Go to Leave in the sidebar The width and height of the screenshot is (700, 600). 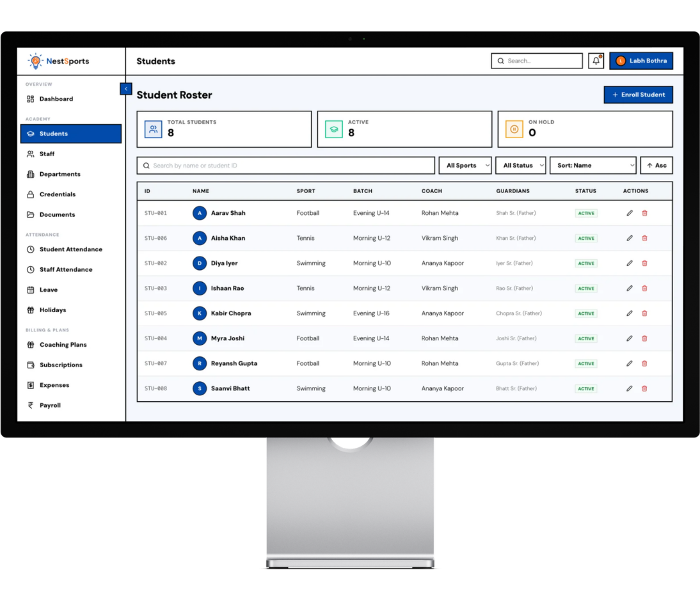[71, 290]
